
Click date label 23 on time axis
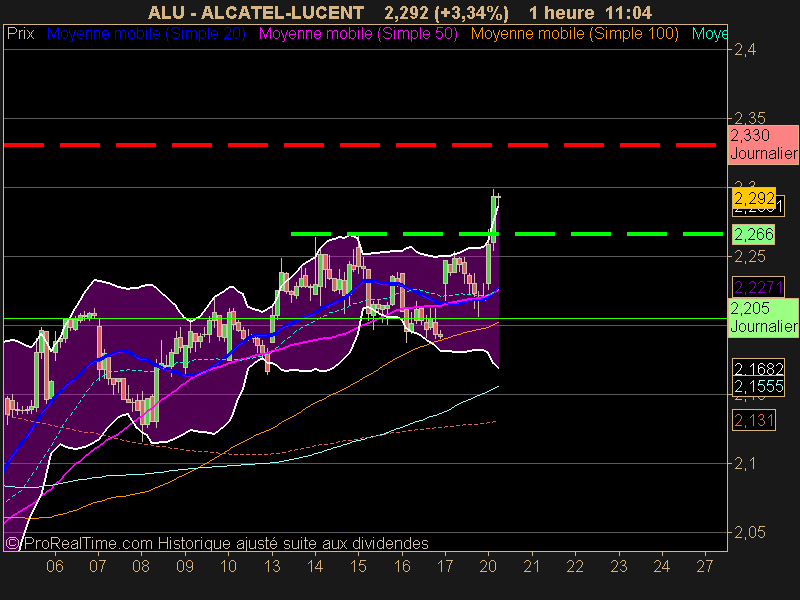(619, 566)
